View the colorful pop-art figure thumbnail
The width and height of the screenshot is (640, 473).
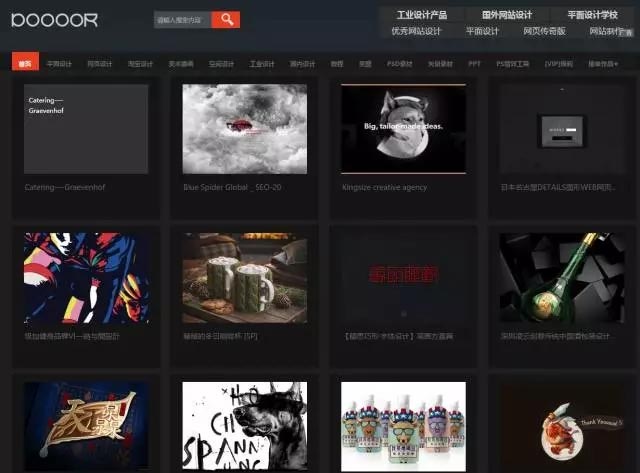[86, 278]
